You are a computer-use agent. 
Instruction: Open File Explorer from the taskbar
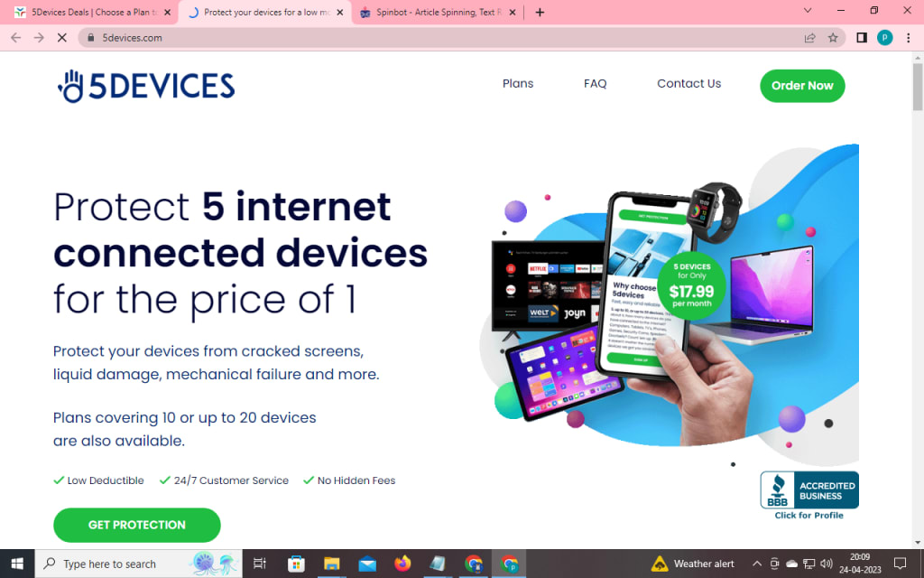[x=332, y=564]
